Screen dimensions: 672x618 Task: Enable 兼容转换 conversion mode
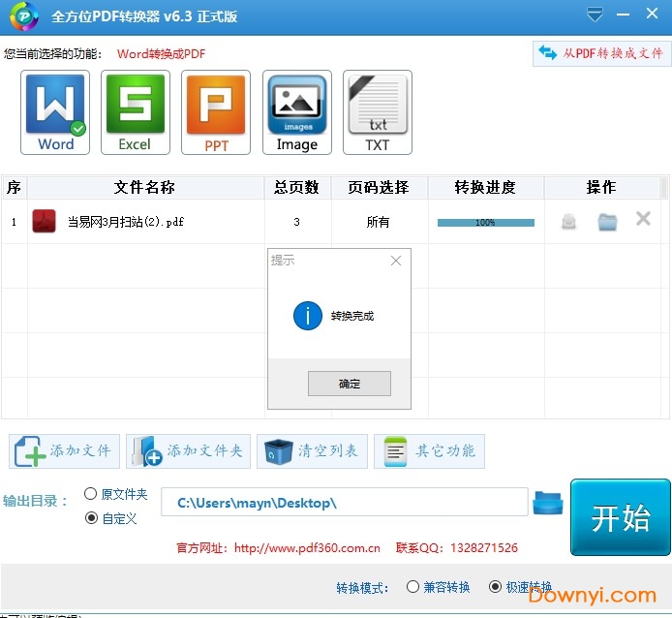pyautogui.click(x=413, y=587)
